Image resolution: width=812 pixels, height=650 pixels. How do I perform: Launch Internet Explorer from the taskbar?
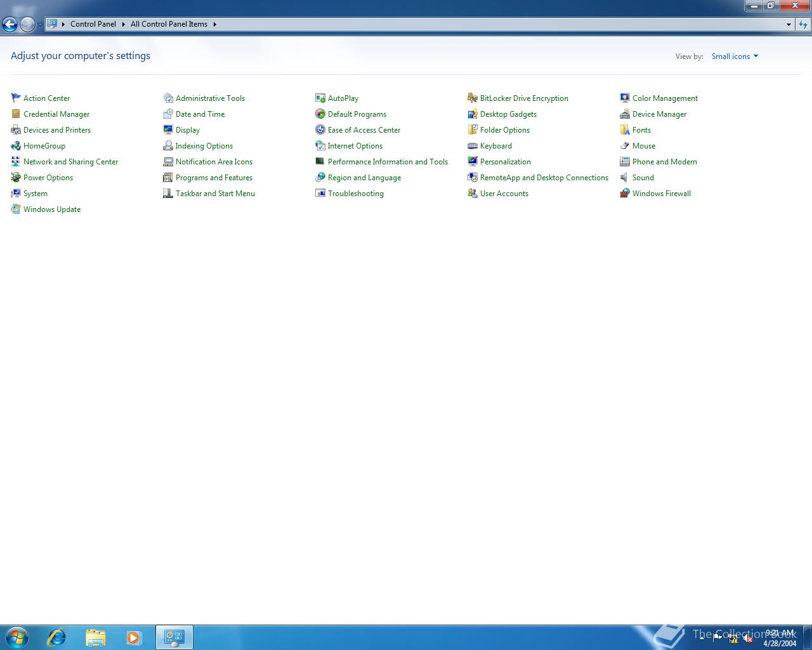(x=56, y=637)
